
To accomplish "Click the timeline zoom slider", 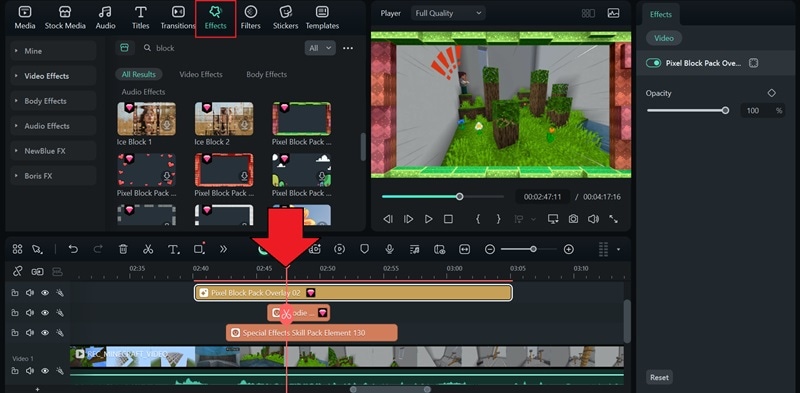I will tap(529, 249).
